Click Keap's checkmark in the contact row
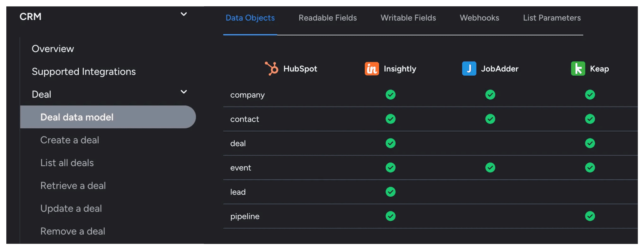The width and height of the screenshot is (644, 250). click(590, 119)
